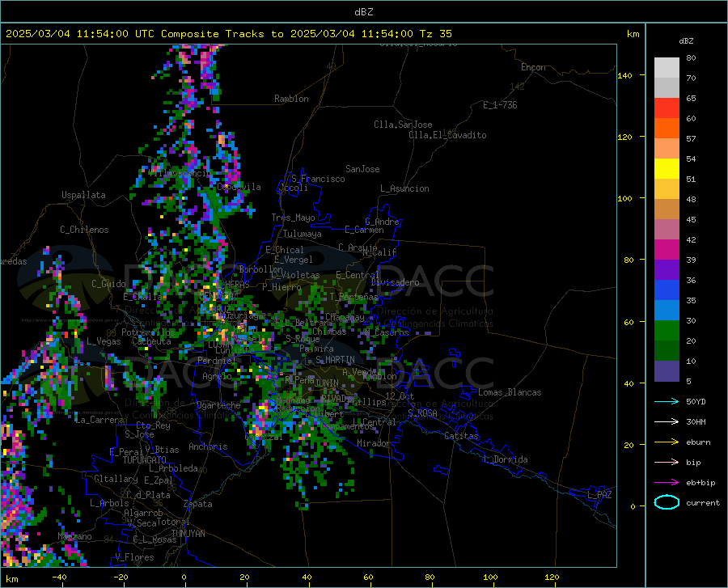Viewport: 728px width, 588px height.
Task: Select the gray 65-70 dBZ swatch
Action: click(667, 87)
